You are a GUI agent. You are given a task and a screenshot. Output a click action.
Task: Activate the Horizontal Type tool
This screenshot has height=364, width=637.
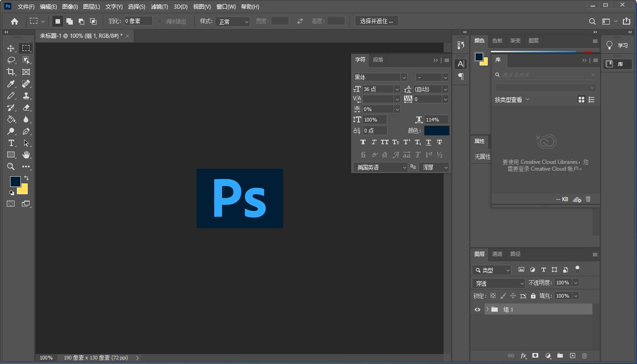[x=10, y=143]
